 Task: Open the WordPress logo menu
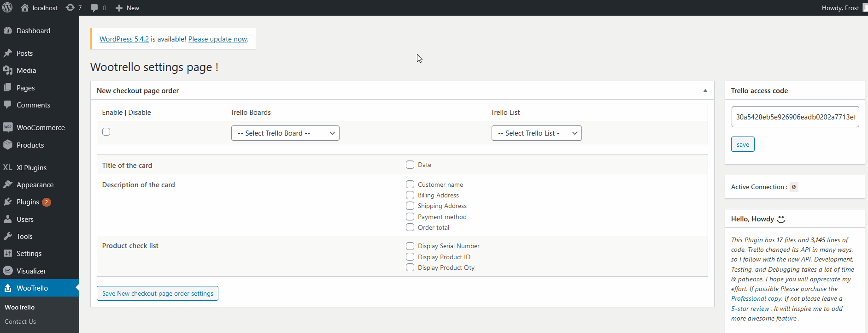[x=7, y=8]
